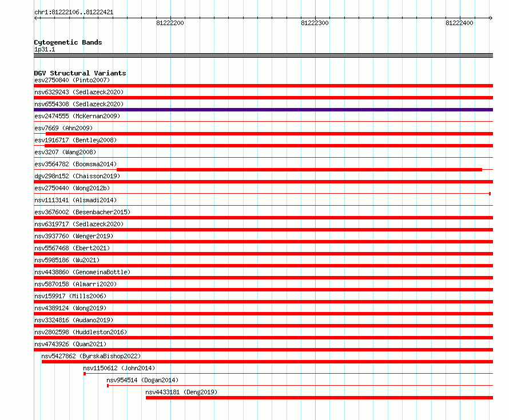509x420 pixels.
Task: Open the nsv6554308 (Sedlazeck2020) variant label
Action: [x=79, y=104]
